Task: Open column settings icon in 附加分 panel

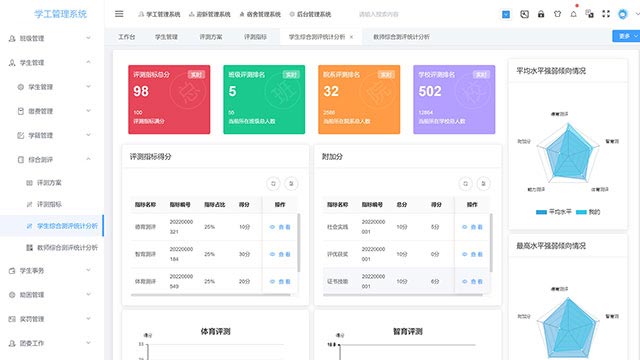Action: coord(483,184)
